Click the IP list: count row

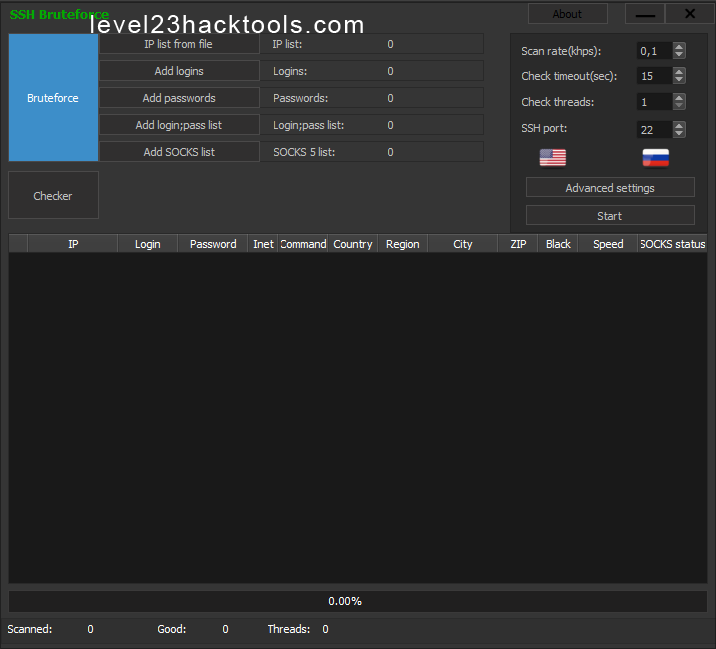point(372,44)
